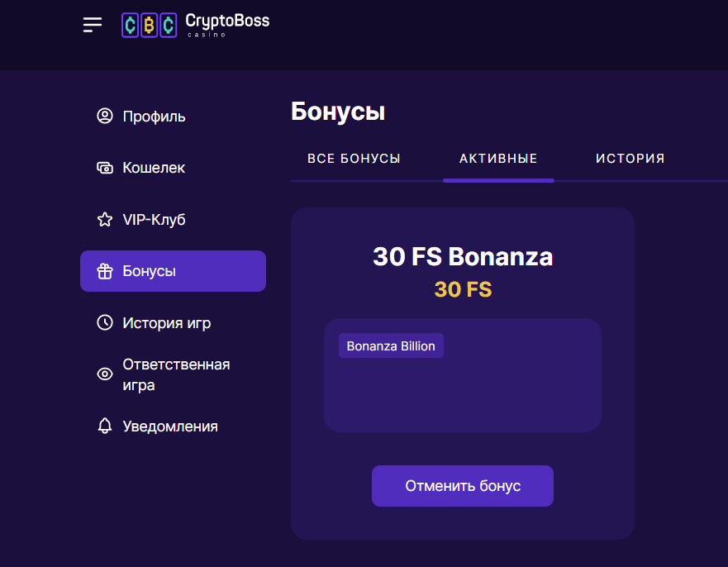The width and height of the screenshot is (728, 567).
Task: Click the star icon for VIP-Клуб
Action: click(x=105, y=219)
